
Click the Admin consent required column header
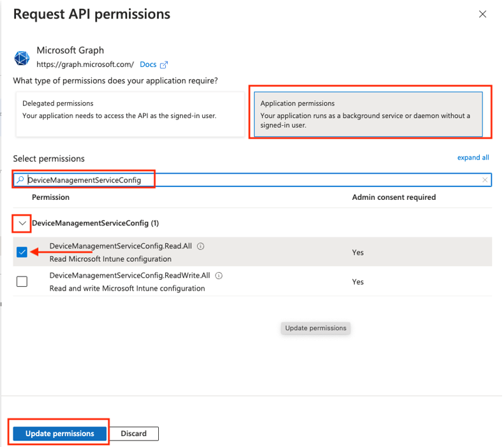coord(394,197)
